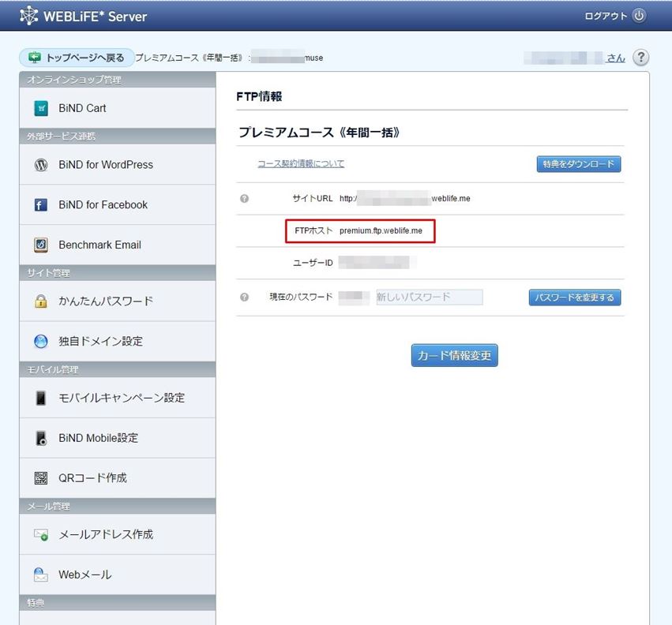The height and width of the screenshot is (625, 672).
Task: Click the カード情報変更 button
Action: (x=454, y=355)
